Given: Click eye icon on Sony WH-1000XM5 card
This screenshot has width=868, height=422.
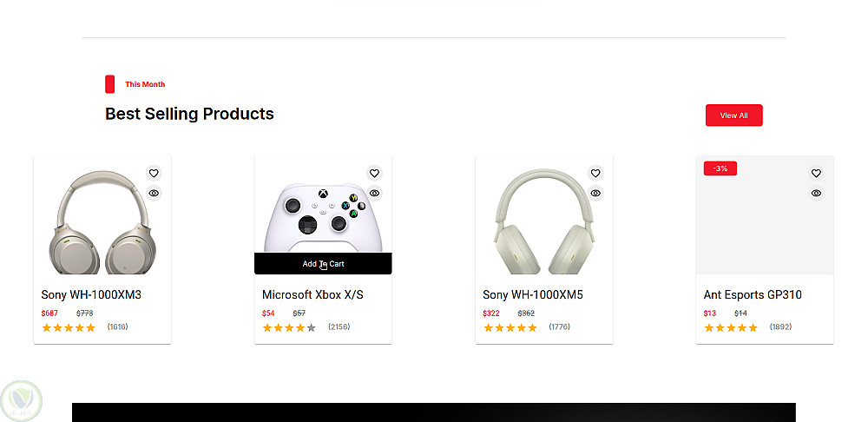Looking at the screenshot, I should tap(595, 193).
